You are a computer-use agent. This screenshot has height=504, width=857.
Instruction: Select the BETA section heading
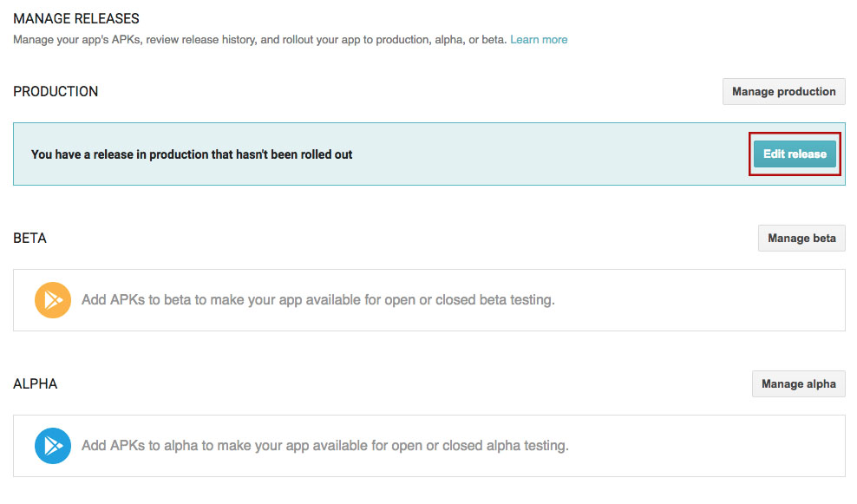(x=30, y=239)
